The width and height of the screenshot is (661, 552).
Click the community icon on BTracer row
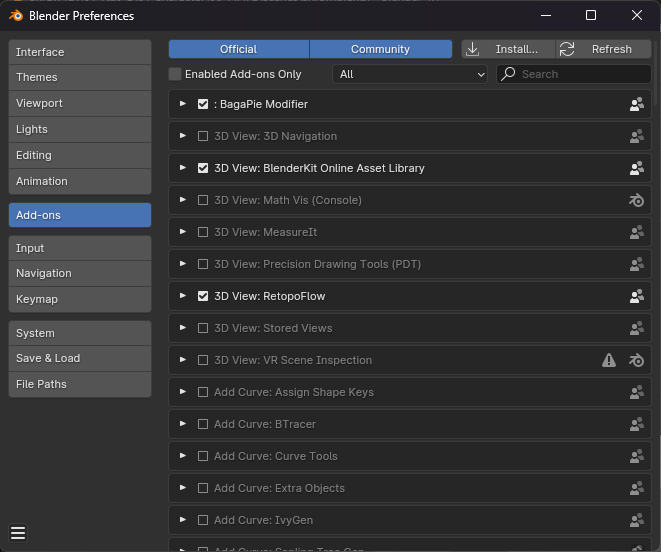[x=637, y=424]
